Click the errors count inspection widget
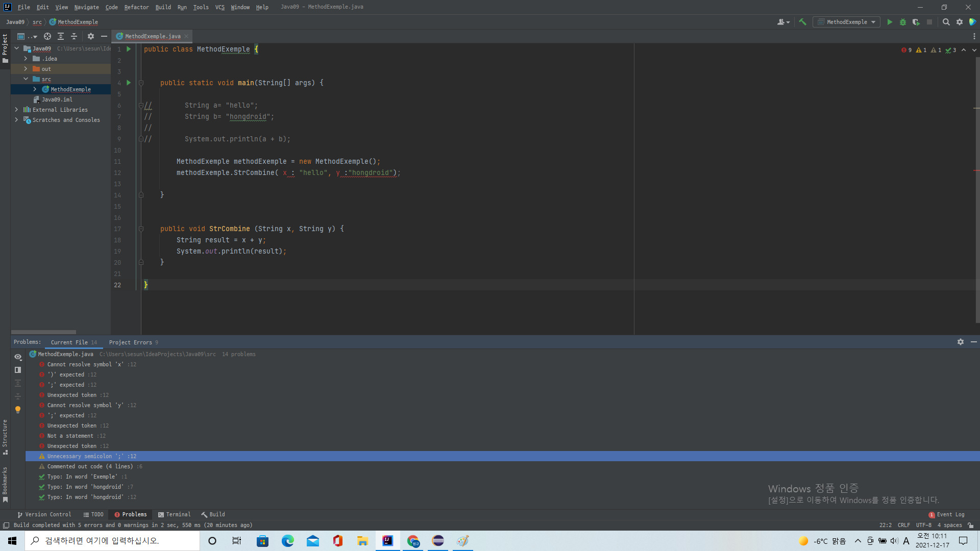980x551 pixels. click(x=907, y=50)
